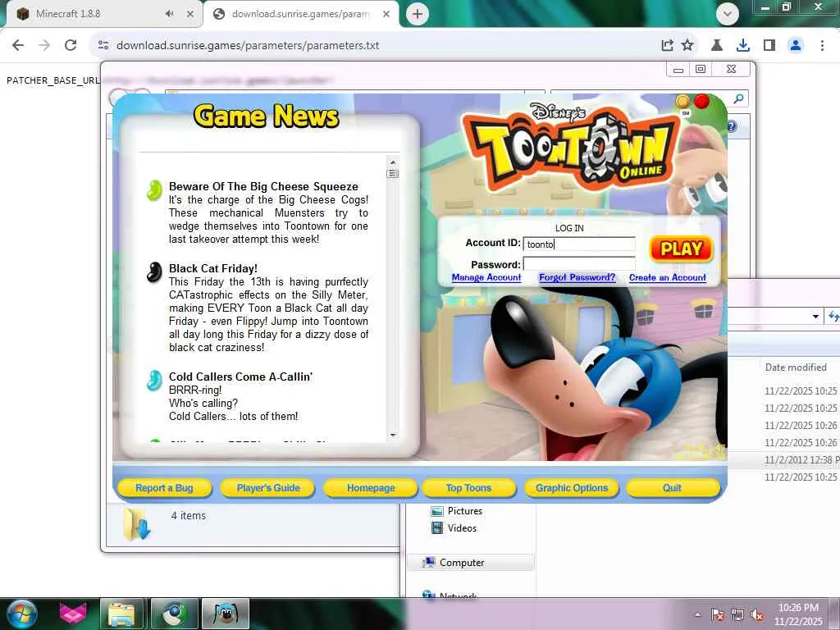Open the Windows Start orb
840x630 pixels.
(21, 614)
